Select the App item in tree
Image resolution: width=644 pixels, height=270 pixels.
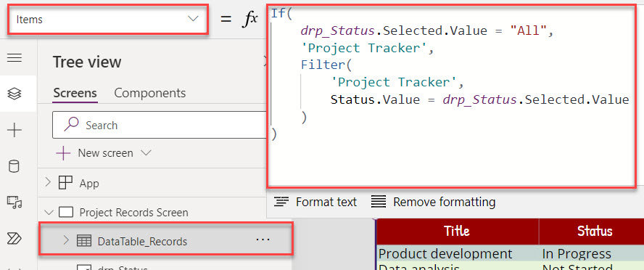click(89, 184)
